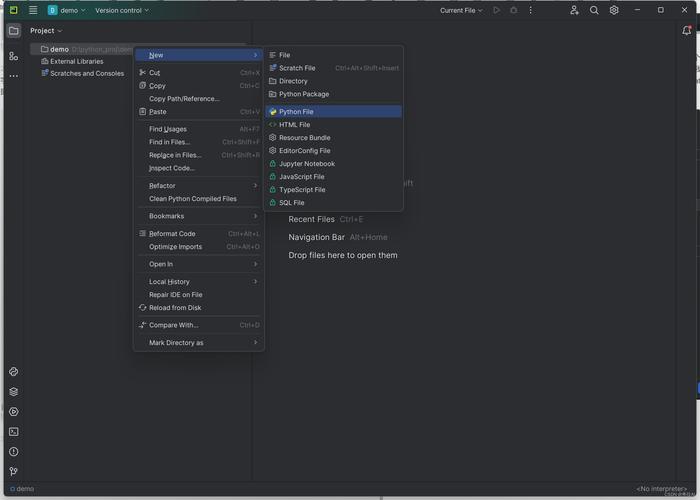The image size is (700, 500).
Task: Open IDE settings gear icon
Action: [614, 10]
